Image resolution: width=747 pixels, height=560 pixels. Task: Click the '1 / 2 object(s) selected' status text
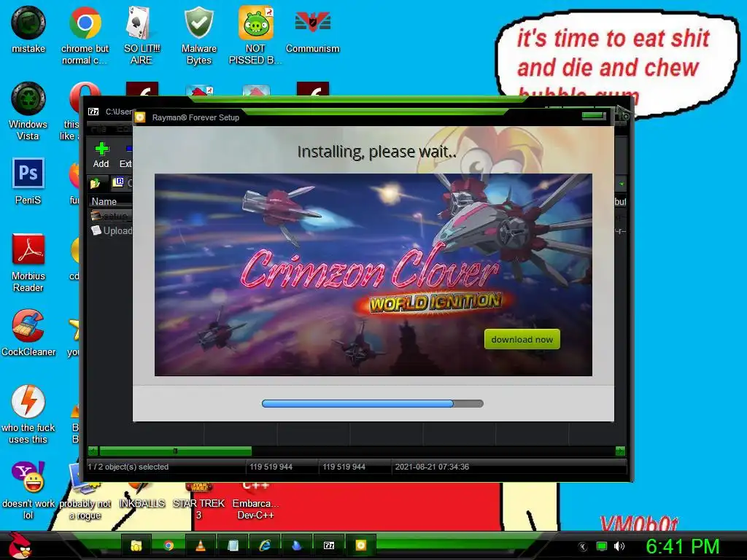coord(128,467)
